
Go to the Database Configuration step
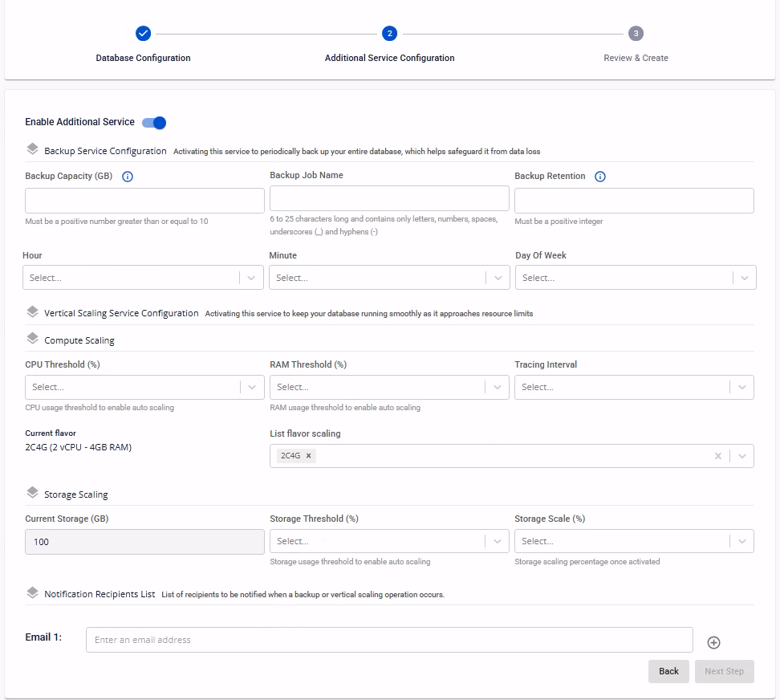point(143,34)
